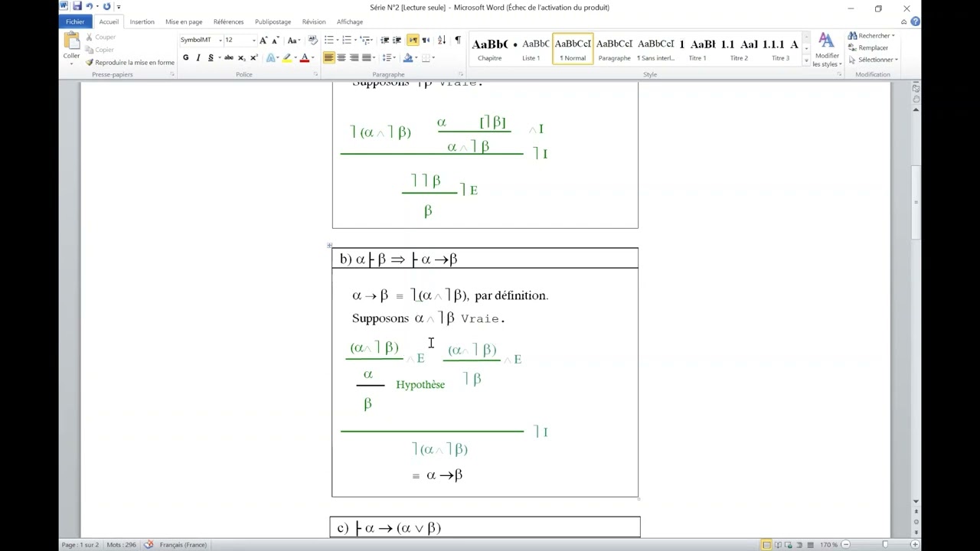Click the zoom slider handle
This screenshot has height=551, width=980.
coord(885,545)
